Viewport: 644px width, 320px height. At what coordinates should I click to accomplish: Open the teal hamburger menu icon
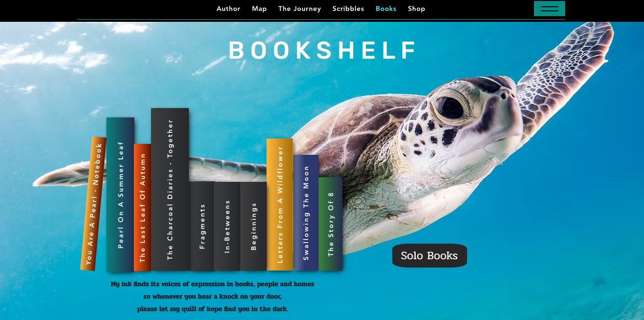click(549, 8)
